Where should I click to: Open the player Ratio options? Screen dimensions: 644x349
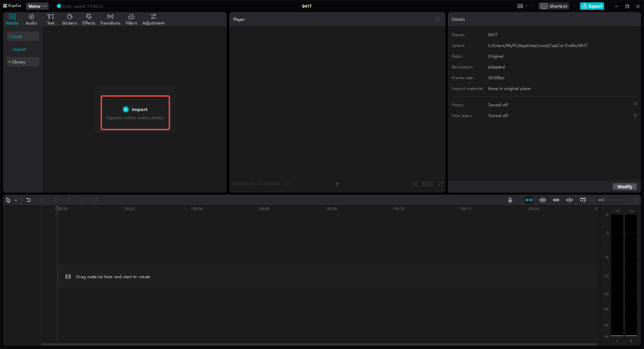427,184
